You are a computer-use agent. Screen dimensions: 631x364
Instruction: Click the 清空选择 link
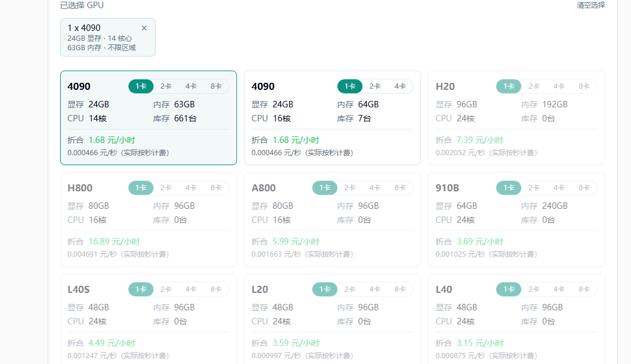pyautogui.click(x=591, y=5)
